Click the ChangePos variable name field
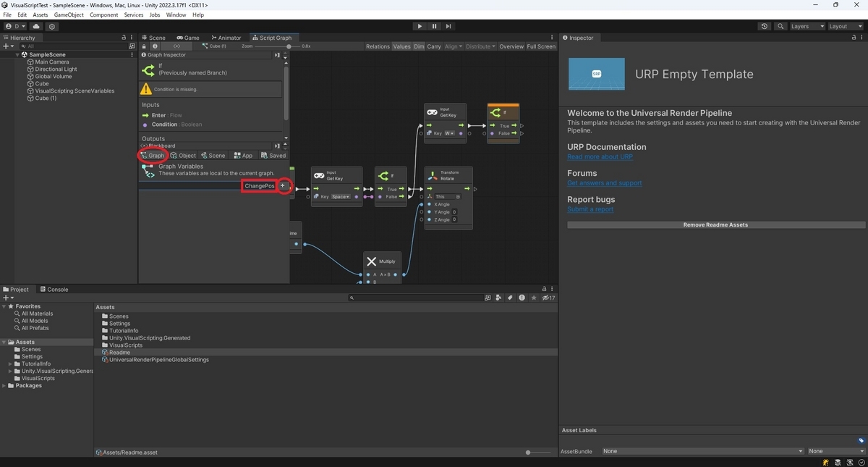868x467 pixels. [260, 186]
